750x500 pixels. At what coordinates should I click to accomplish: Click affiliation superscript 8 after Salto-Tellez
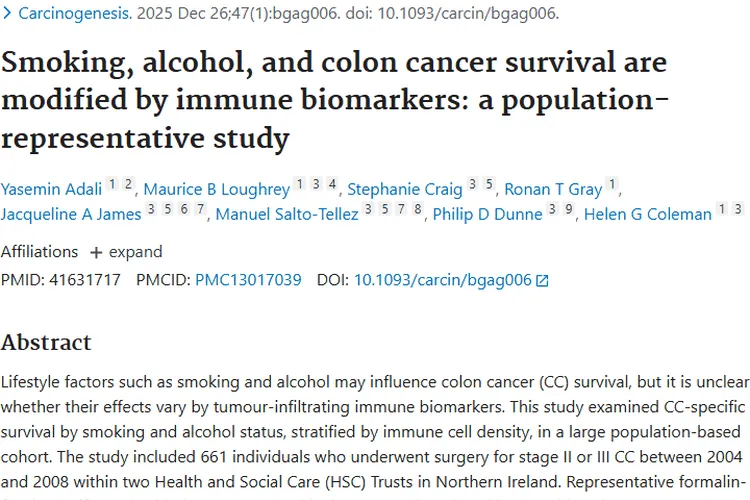(417, 209)
